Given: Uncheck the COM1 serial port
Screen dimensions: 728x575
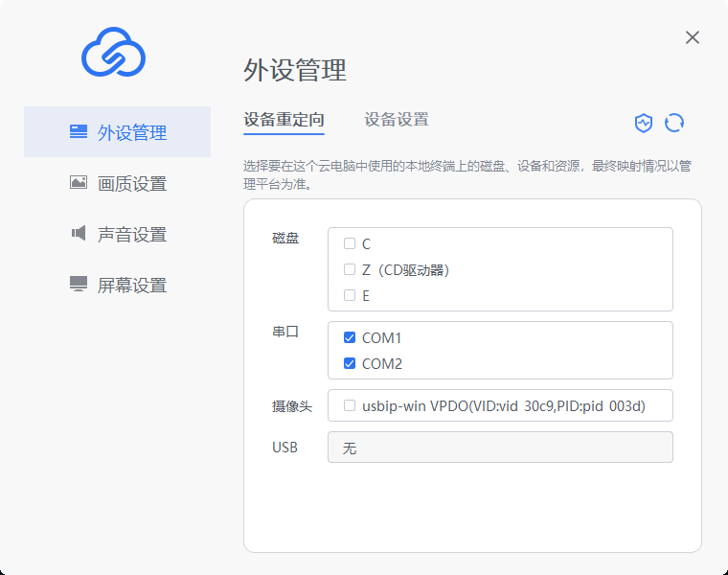Looking at the screenshot, I should pyautogui.click(x=350, y=337).
